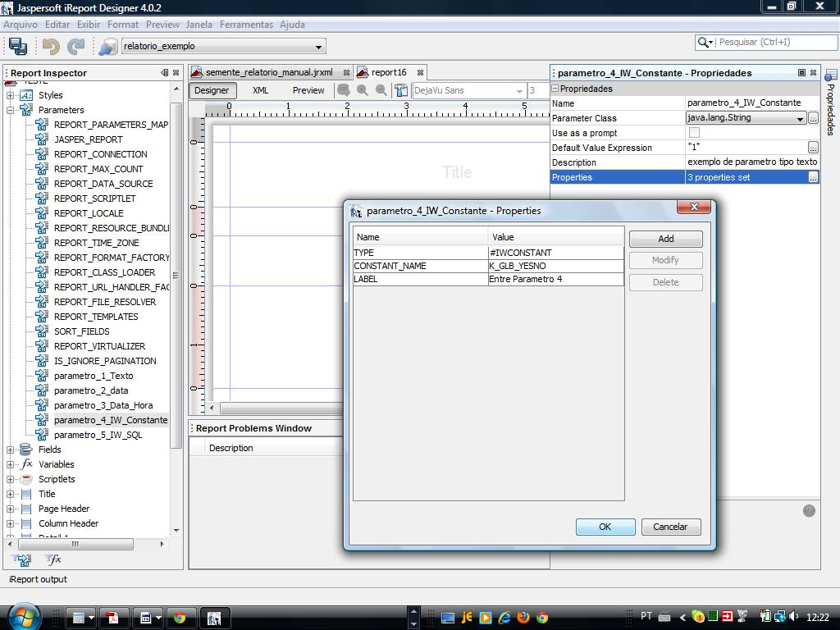Viewport: 840px width, 630px height.
Task: Maximize the Propriedades panel window icon
Action: click(x=802, y=72)
